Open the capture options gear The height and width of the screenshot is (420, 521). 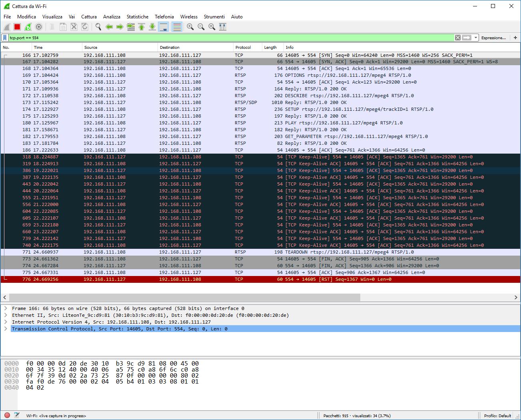[38, 27]
